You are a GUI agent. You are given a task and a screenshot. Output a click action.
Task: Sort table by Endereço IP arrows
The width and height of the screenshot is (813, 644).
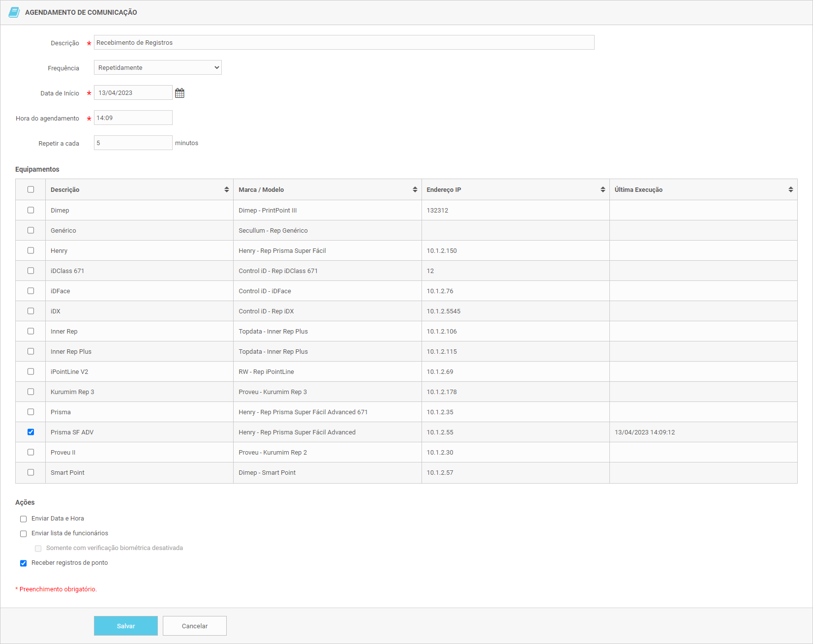point(602,189)
